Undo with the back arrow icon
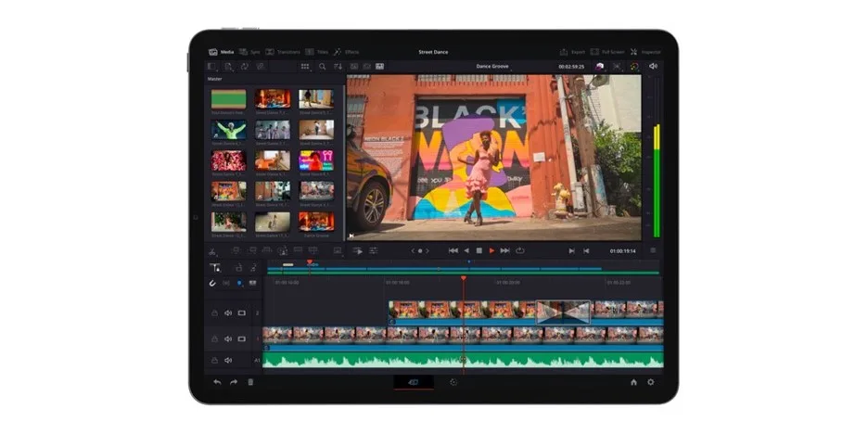This screenshot has width=868, height=434. (217, 382)
